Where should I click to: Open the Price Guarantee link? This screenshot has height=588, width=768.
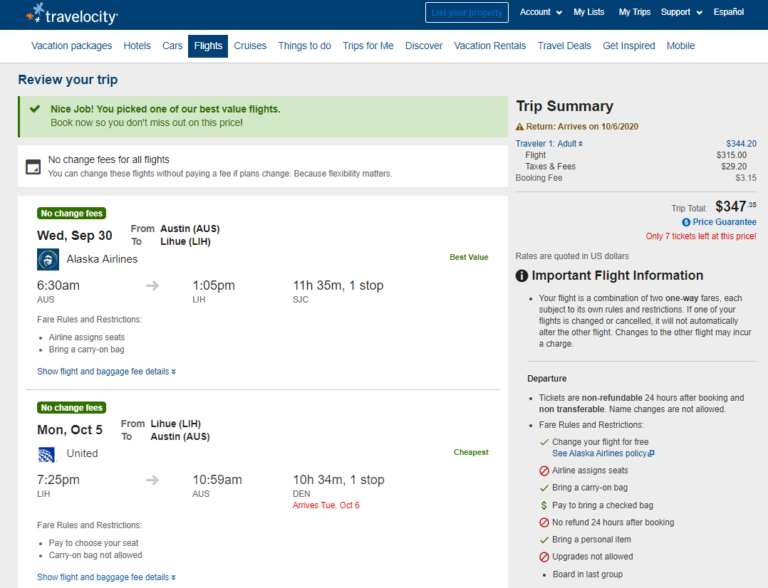click(724, 222)
